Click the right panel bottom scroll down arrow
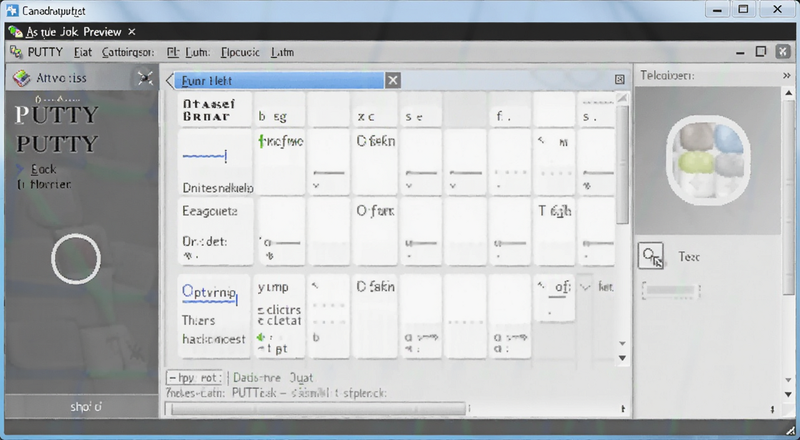The width and height of the screenshot is (800, 440). click(789, 395)
